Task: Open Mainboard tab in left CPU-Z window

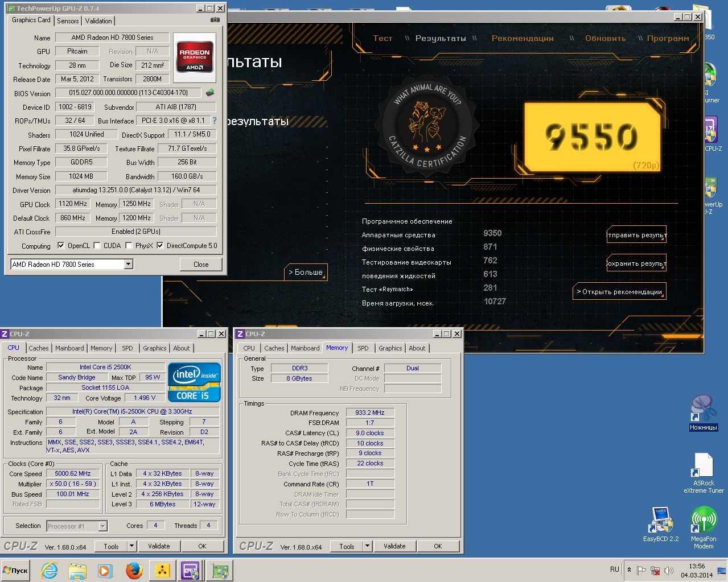Action: (69, 348)
